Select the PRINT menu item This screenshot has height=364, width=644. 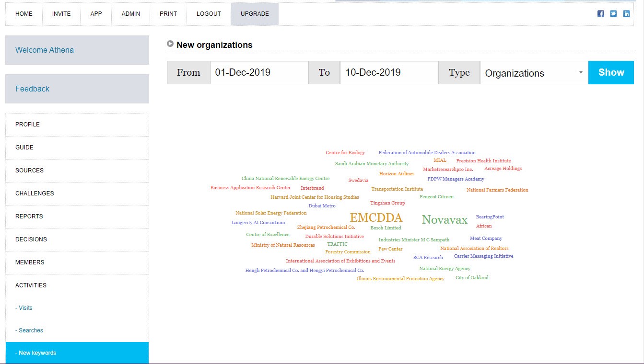click(168, 14)
